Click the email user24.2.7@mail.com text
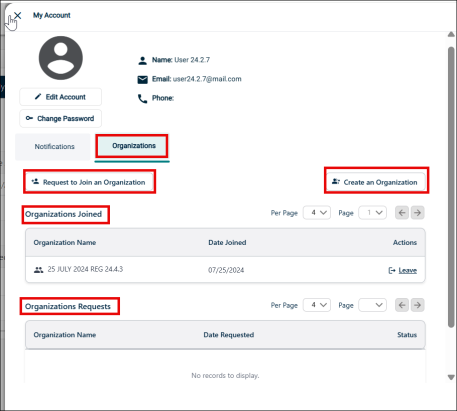 tap(207, 79)
